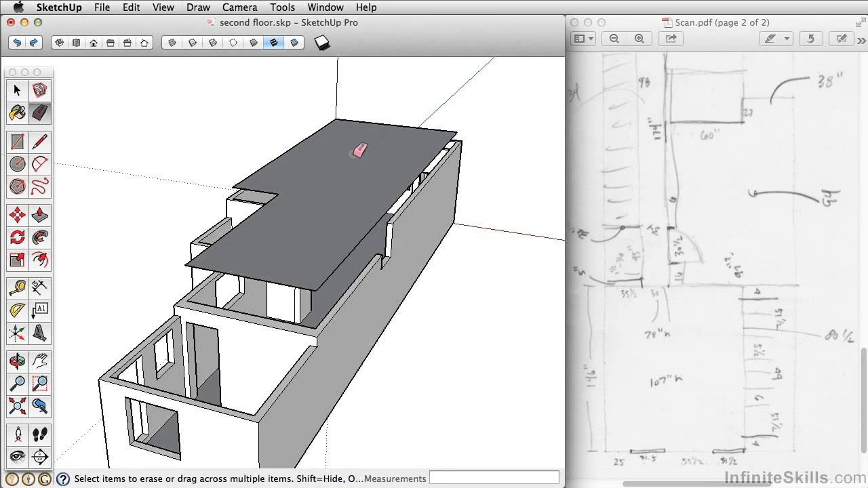Click the Share button in Preview

671,39
